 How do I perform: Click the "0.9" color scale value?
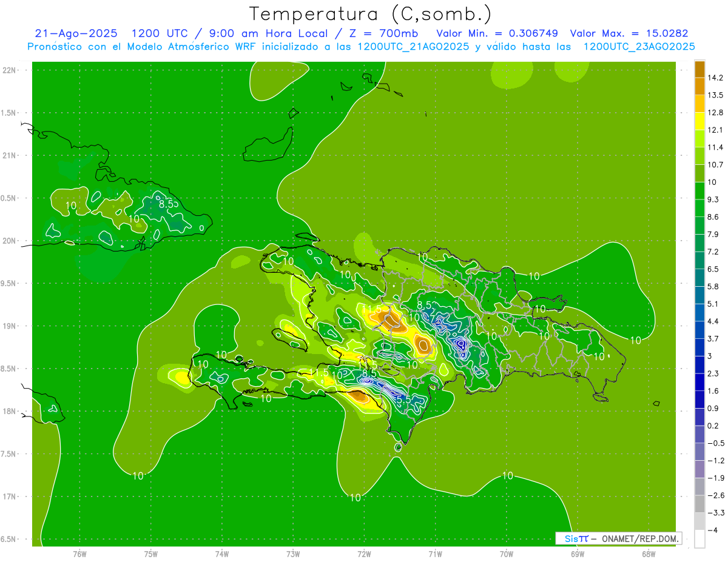point(713,408)
